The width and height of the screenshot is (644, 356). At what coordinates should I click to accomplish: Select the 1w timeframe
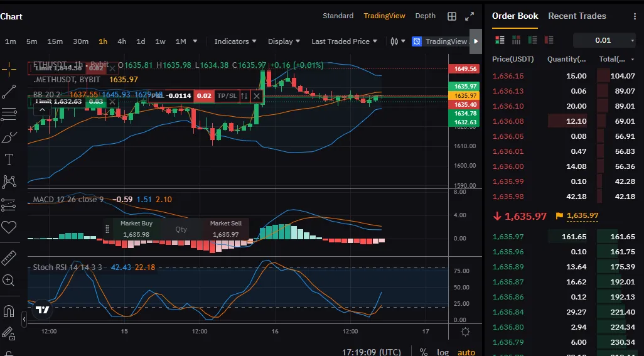click(160, 41)
